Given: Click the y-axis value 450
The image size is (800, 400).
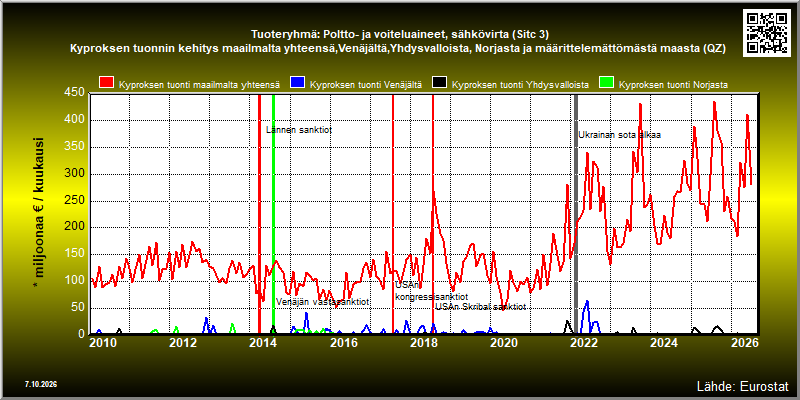Looking at the screenshot, I should point(75,93).
